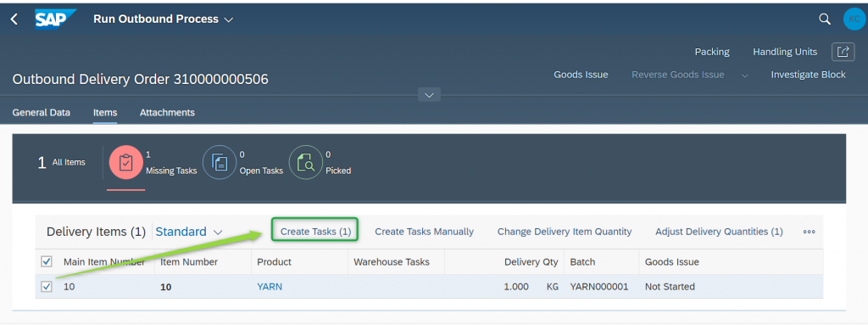
Task: Switch to the General Data tab
Action: coord(42,113)
